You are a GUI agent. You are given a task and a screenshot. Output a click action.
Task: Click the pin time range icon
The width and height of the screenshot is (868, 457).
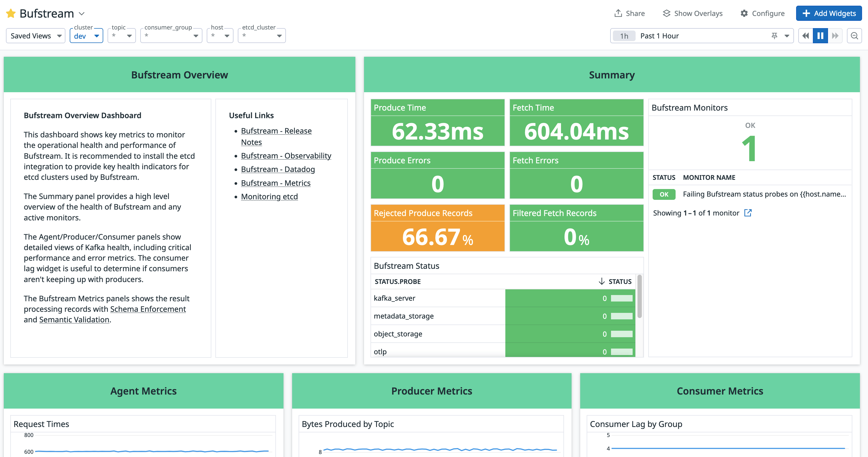point(774,36)
